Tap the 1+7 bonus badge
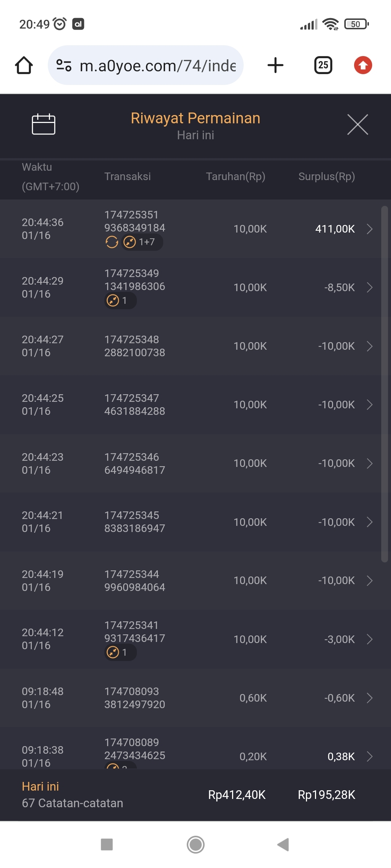Viewport: 391px width, 868px height. pos(142,242)
